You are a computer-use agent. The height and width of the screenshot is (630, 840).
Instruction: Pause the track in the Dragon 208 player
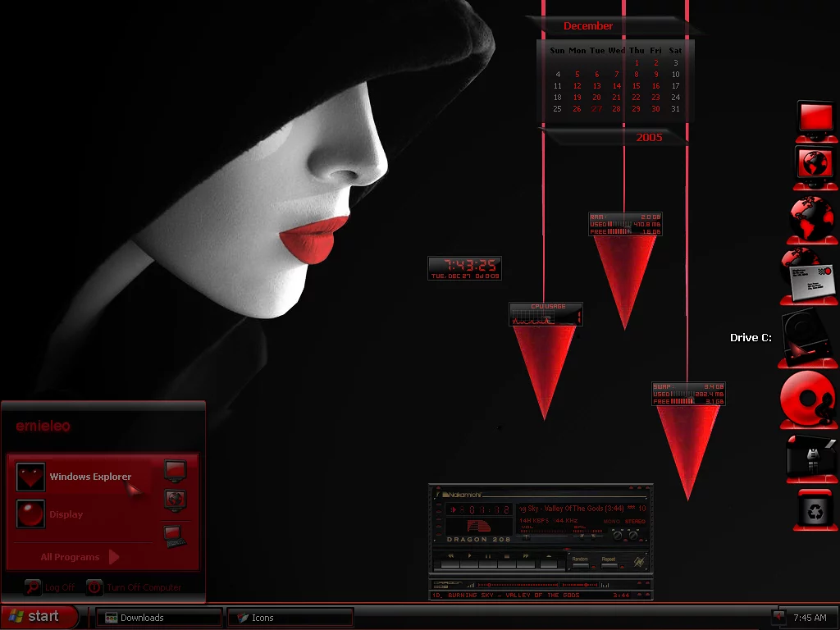tap(488, 564)
